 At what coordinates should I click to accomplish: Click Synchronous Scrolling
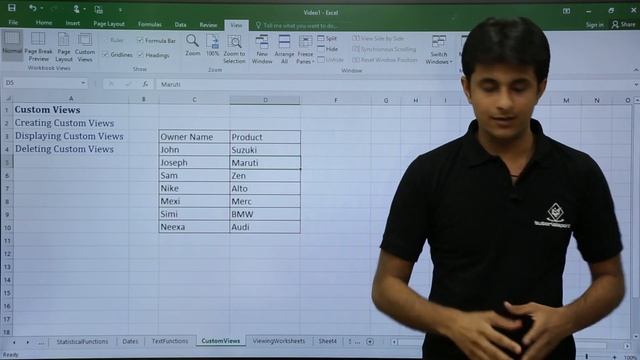[384, 49]
